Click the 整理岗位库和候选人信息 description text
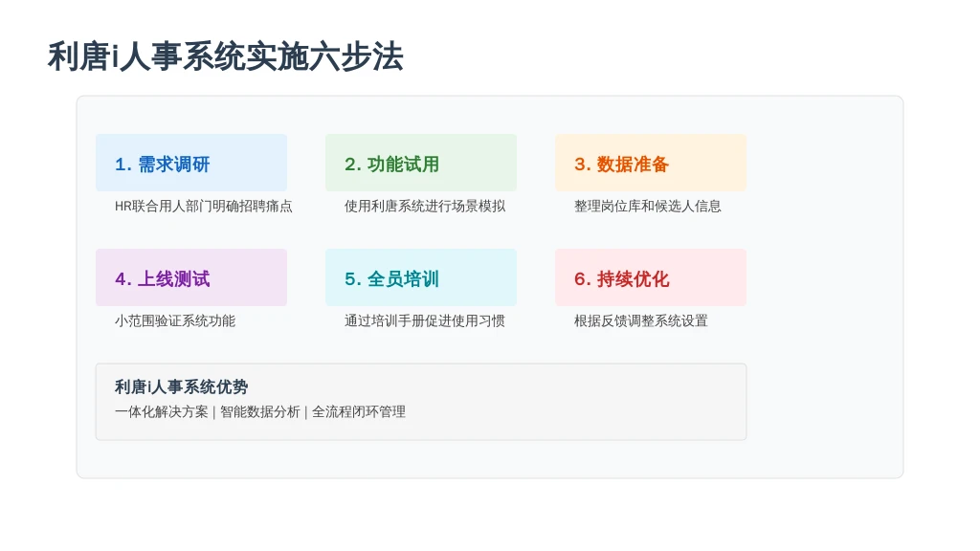This screenshot has width=980, height=551. click(x=648, y=207)
